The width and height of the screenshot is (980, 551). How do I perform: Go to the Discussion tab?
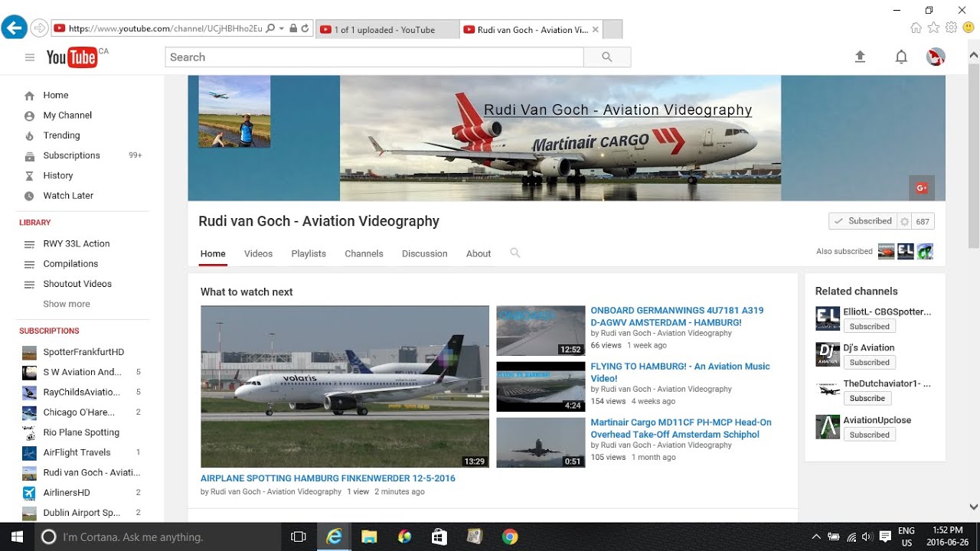tap(424, 253)
